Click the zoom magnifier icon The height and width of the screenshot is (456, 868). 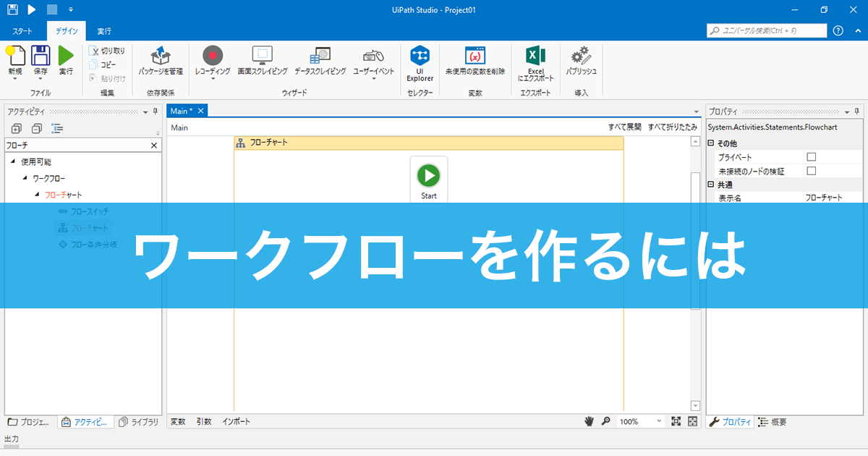click(605, 421)
